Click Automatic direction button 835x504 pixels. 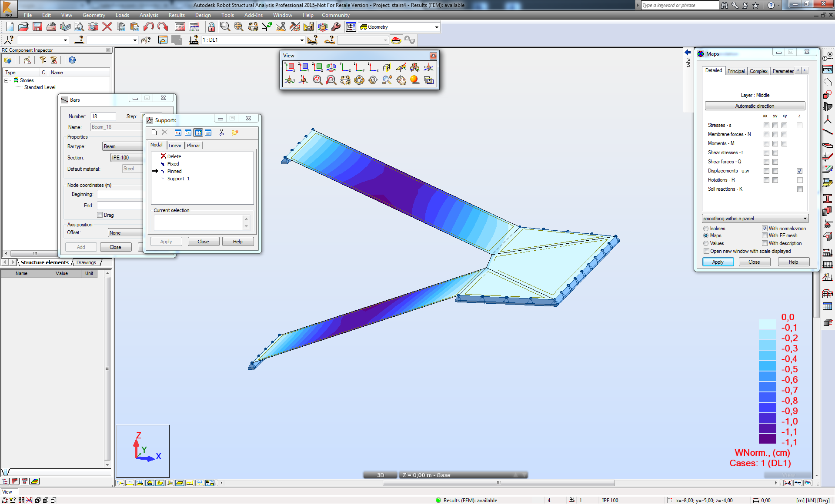click(755, 106)
